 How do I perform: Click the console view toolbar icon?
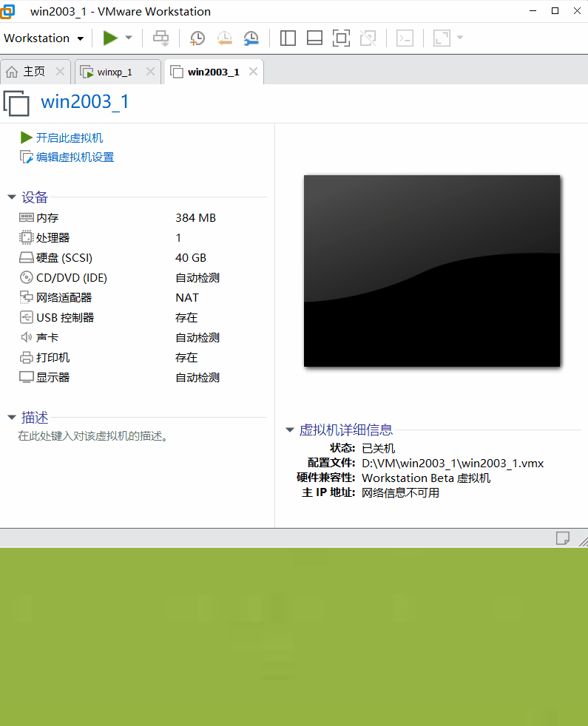point(405,38)
